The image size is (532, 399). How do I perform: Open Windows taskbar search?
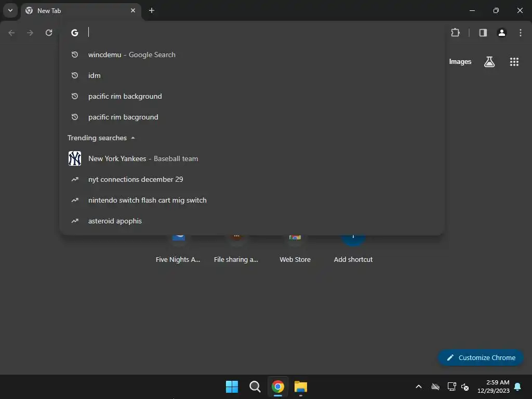[x=255, y=387]
